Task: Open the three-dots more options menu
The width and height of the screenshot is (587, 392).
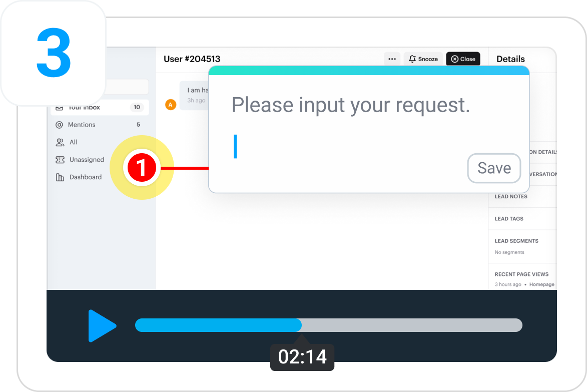Action: pyautogui.click(x=392, y=59)
